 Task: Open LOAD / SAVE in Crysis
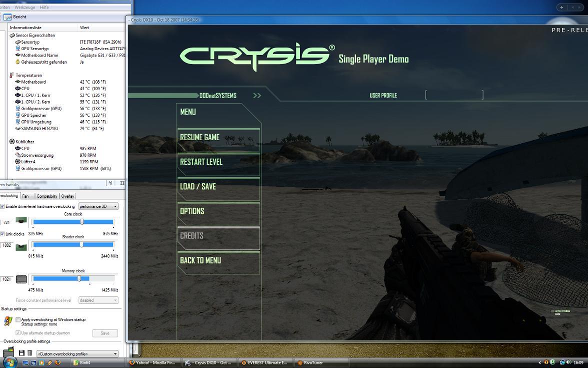pyautogui.click(x=218, y=189)
